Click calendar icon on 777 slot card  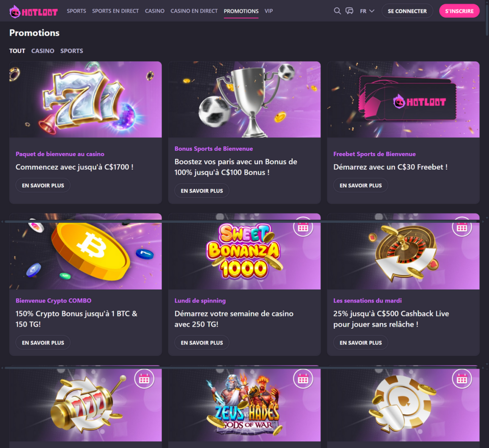pyautogui.click(x=144, y=379)
